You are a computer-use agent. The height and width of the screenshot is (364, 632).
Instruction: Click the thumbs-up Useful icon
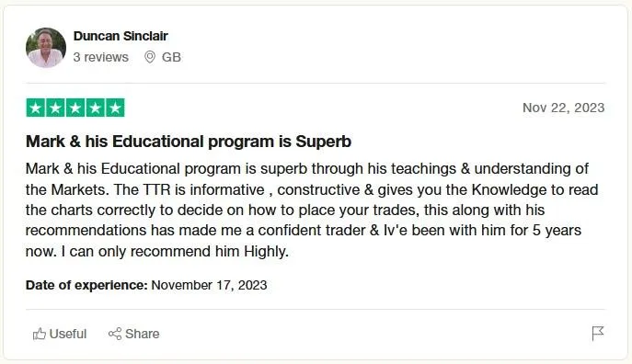[39, 334]
